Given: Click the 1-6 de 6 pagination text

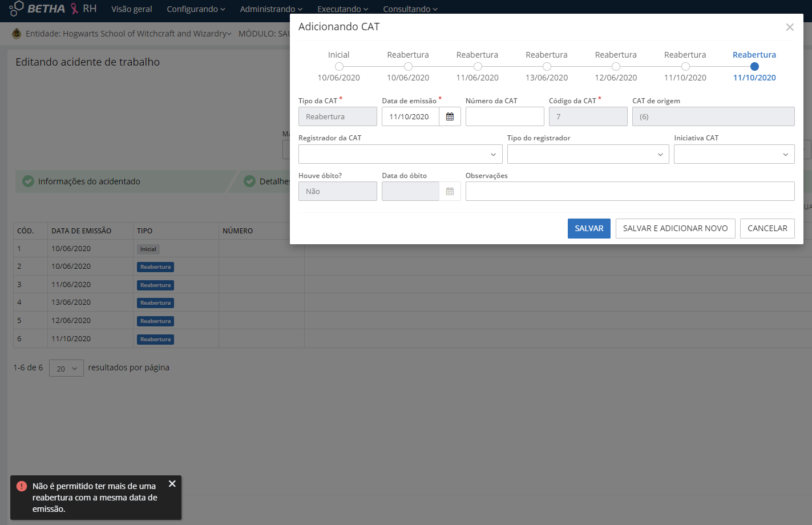Looking at the screenshot, I should (x=28, y=367).
